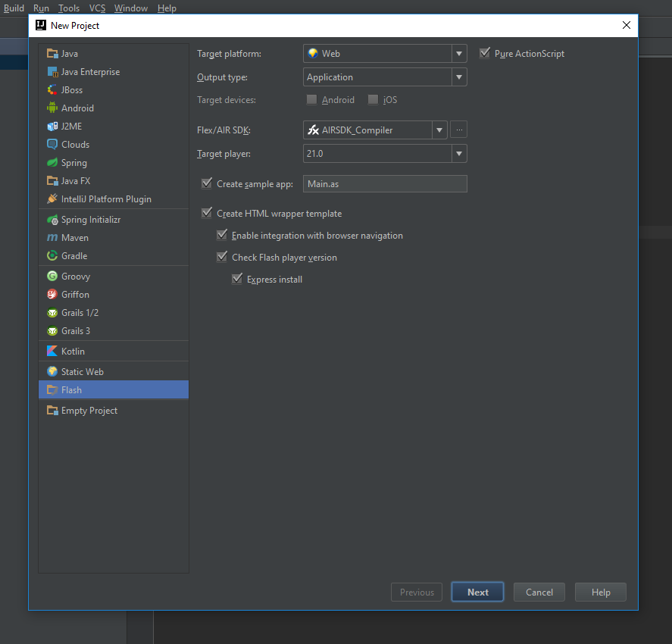Select the Gradle project icon
Image resolution: width=672 pixels, height=644 pixels.
tap(52, 256)
